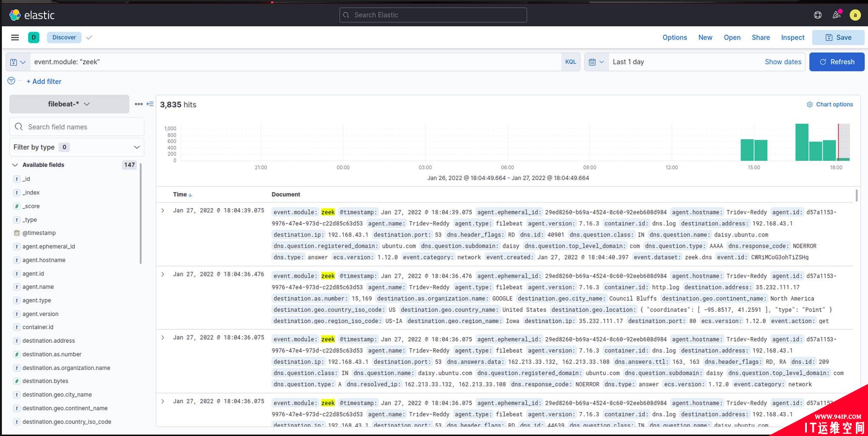Click the _score number type icon

click(x=16, y=207)
